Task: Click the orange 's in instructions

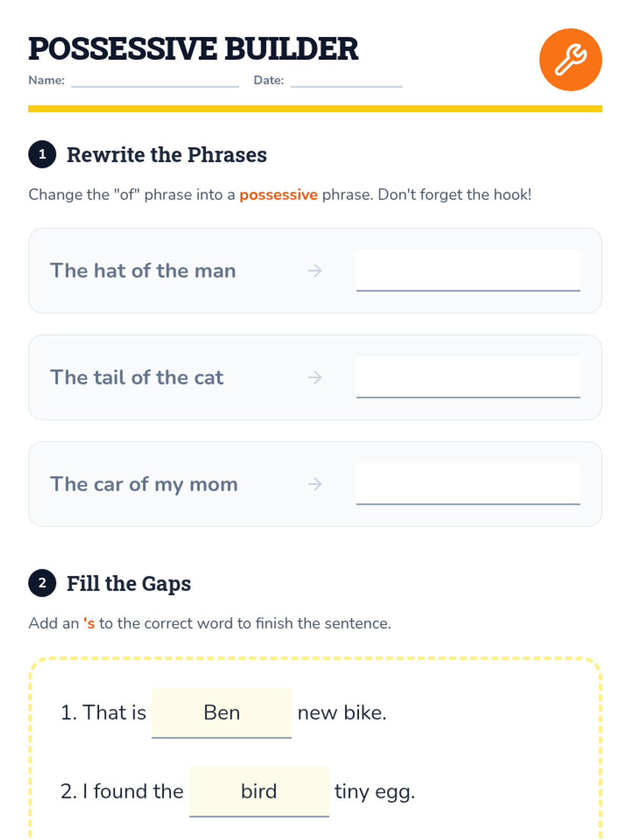Action: point(89,623)
